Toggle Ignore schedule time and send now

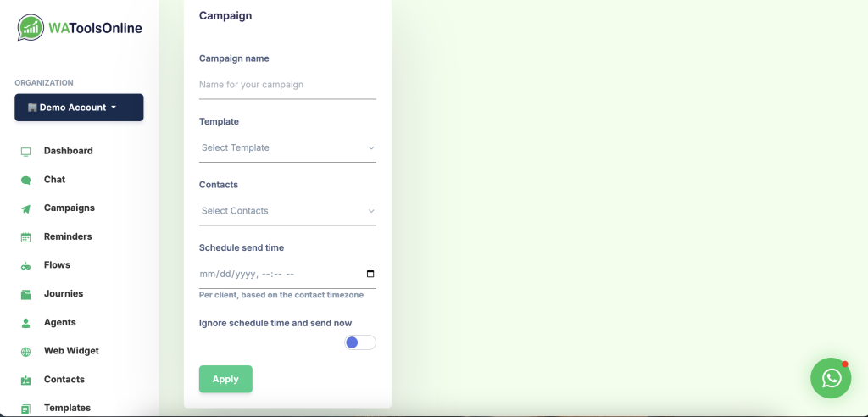pos(359,342)
